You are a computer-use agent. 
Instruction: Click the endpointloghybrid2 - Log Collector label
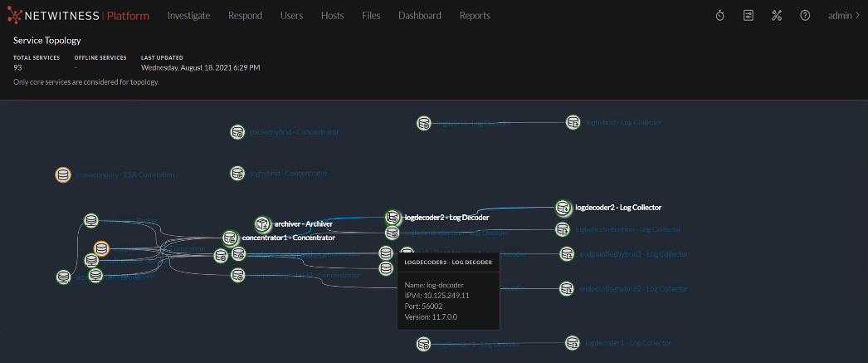[x=633, y=289]
